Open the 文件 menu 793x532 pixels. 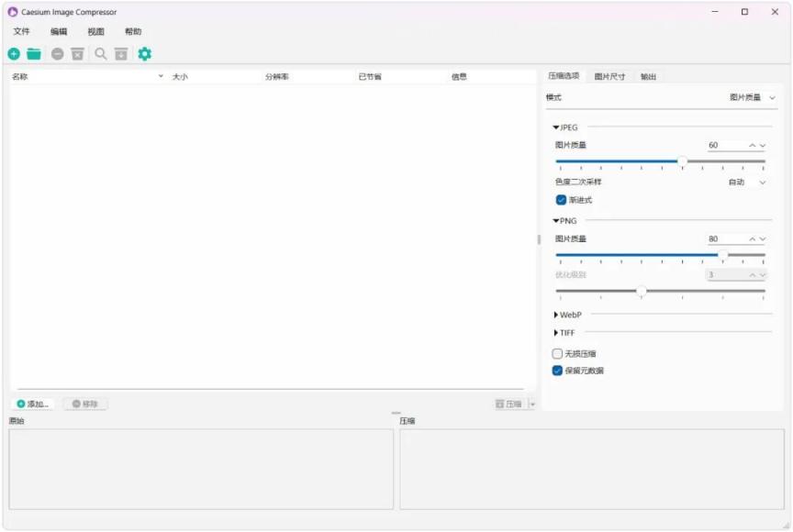tap(21, 31)
